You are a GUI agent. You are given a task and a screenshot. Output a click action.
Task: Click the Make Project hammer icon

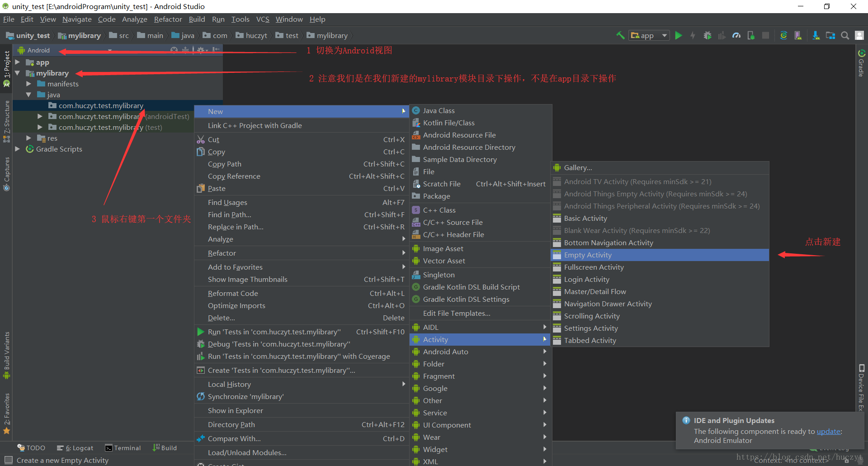point(620,35)
